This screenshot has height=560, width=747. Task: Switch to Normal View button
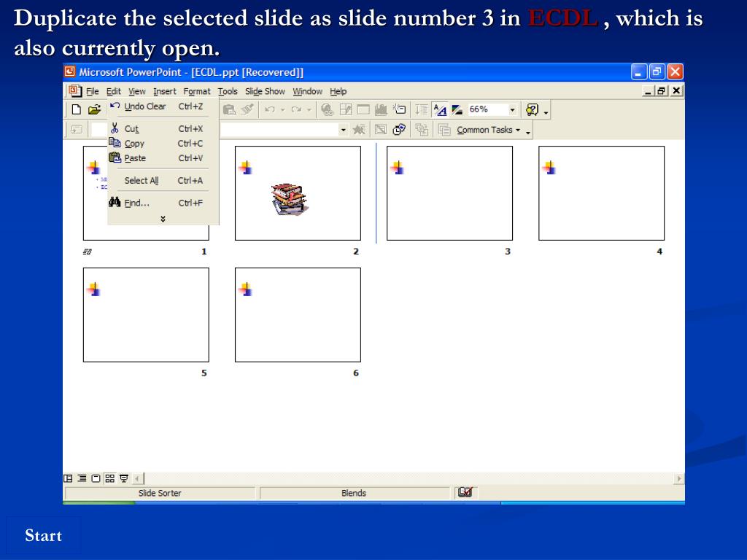point(68,478)
